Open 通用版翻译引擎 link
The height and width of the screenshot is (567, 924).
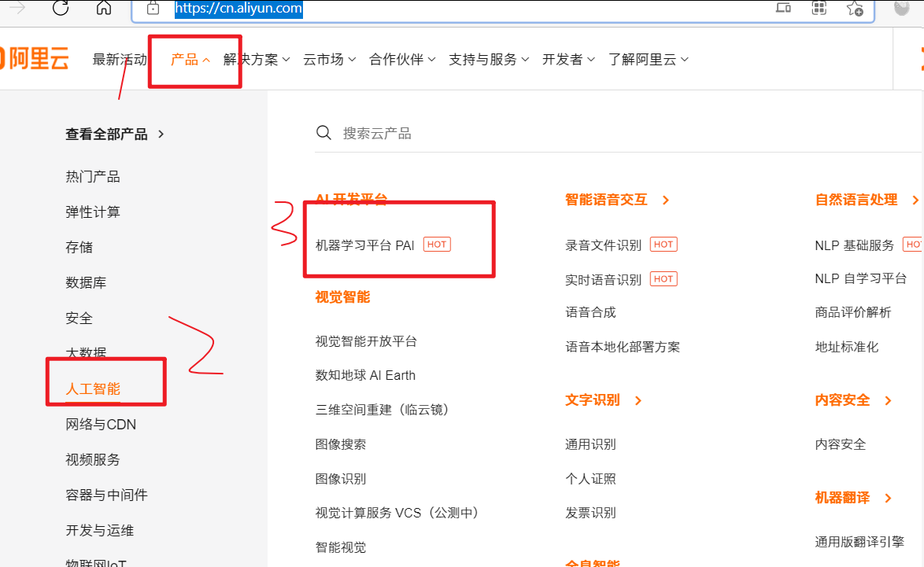tap(859, 543)
